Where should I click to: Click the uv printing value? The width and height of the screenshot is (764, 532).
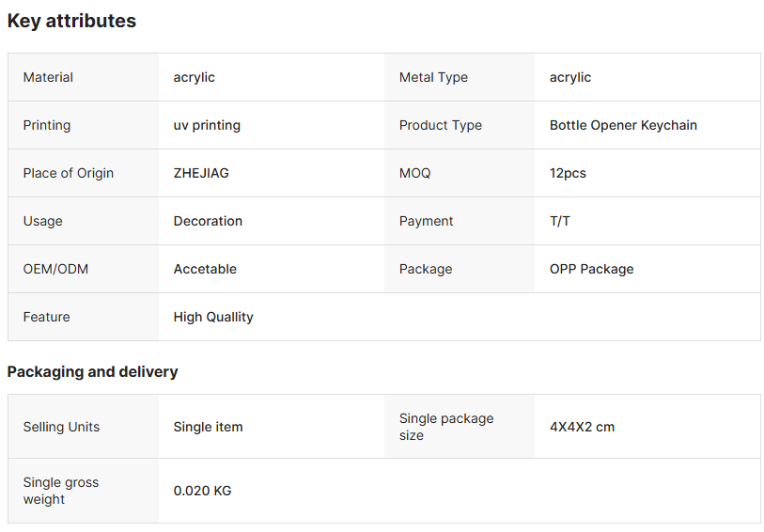pyautogui.click(x=207, y=125)
